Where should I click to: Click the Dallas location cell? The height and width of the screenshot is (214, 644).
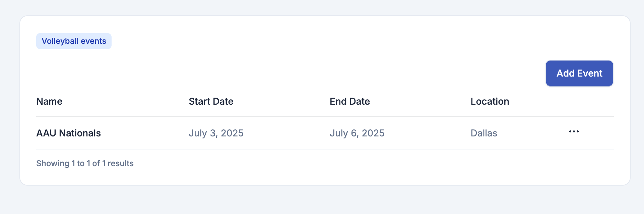(x=484, y=133)
